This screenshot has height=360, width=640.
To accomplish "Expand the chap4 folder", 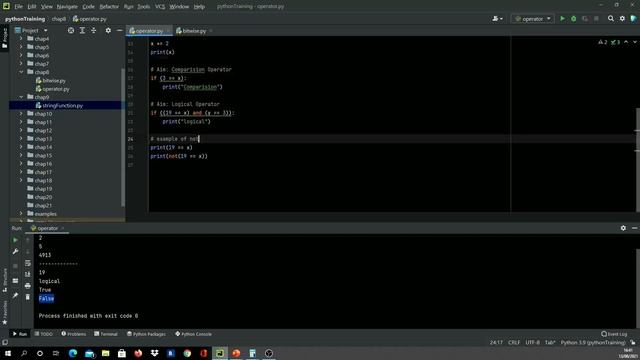I will click(21, 39).
